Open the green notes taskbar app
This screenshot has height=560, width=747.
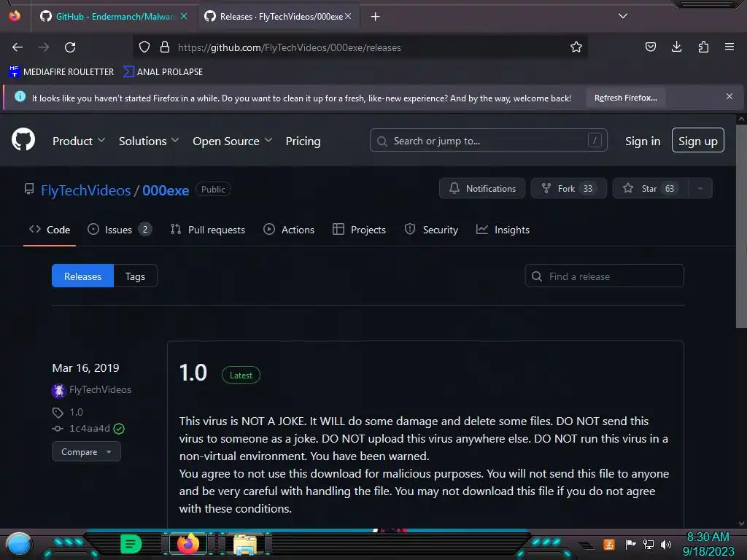[131, 544]
